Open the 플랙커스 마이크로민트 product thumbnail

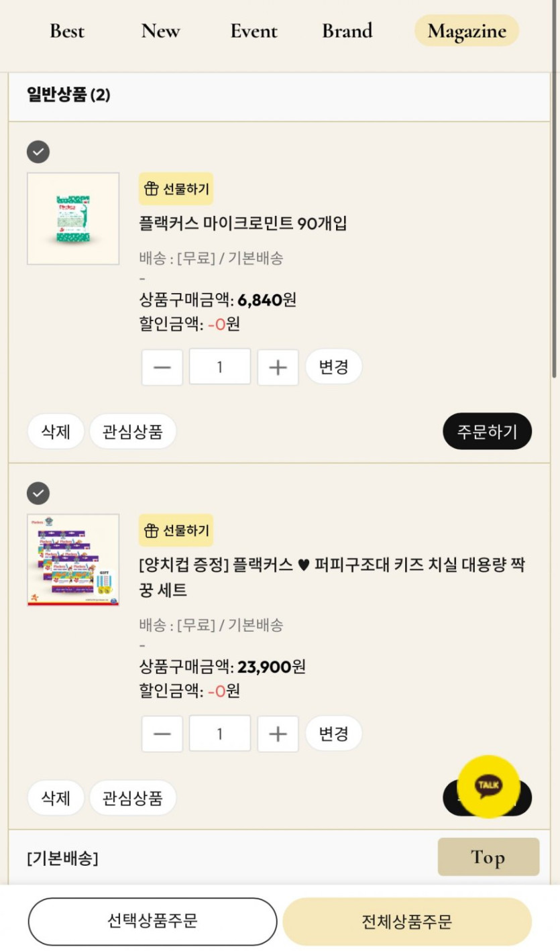pos(73,219)
